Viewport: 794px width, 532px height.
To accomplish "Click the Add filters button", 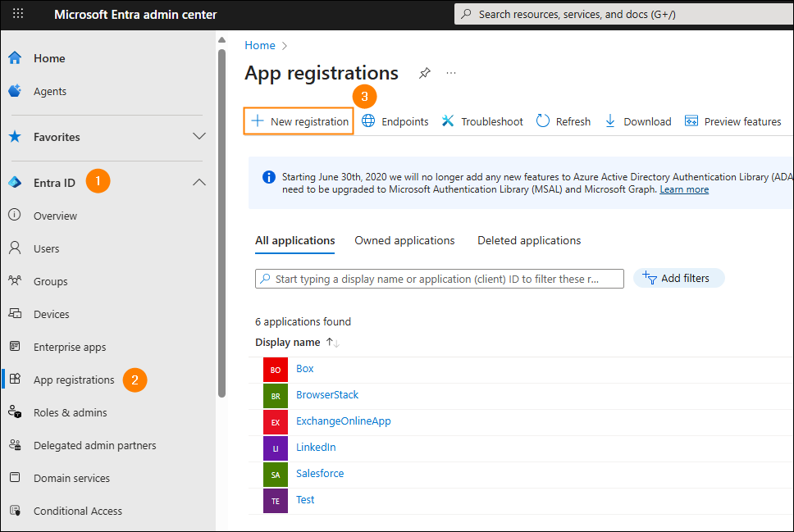I will (677, 278).
